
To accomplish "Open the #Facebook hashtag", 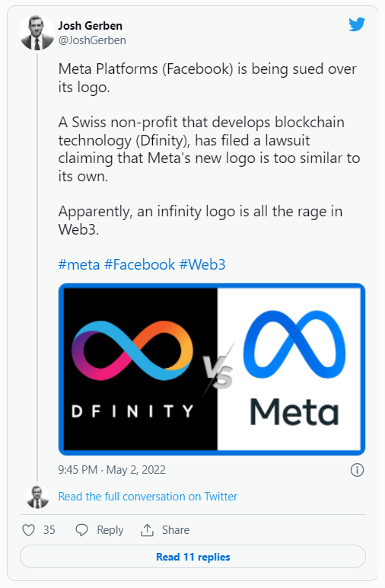I will pyautogui.click(x=139, y=265).
